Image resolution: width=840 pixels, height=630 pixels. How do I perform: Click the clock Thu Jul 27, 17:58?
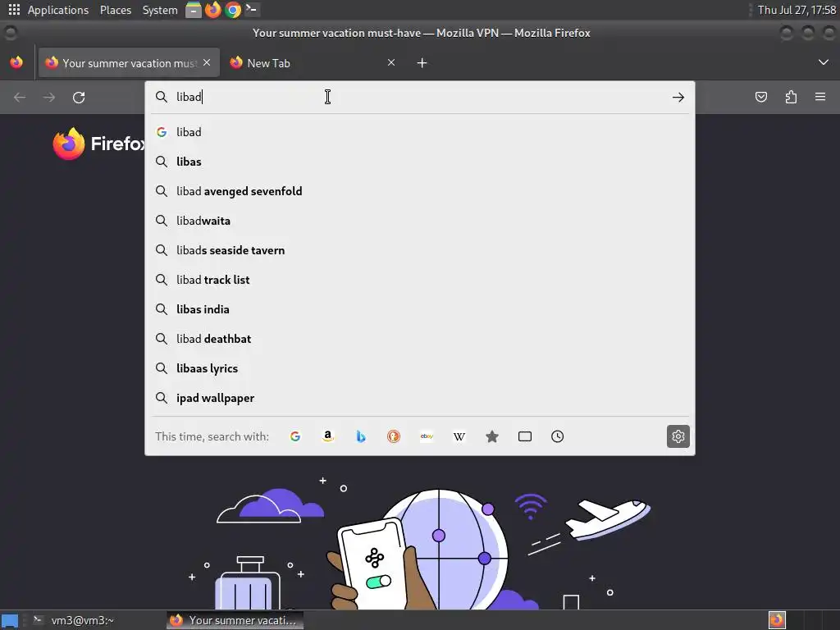(x=796, y=10)
